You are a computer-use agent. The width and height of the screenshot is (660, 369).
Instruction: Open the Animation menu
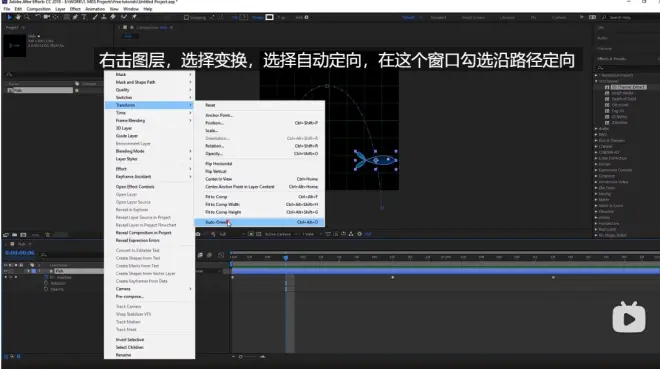(95, 9)
